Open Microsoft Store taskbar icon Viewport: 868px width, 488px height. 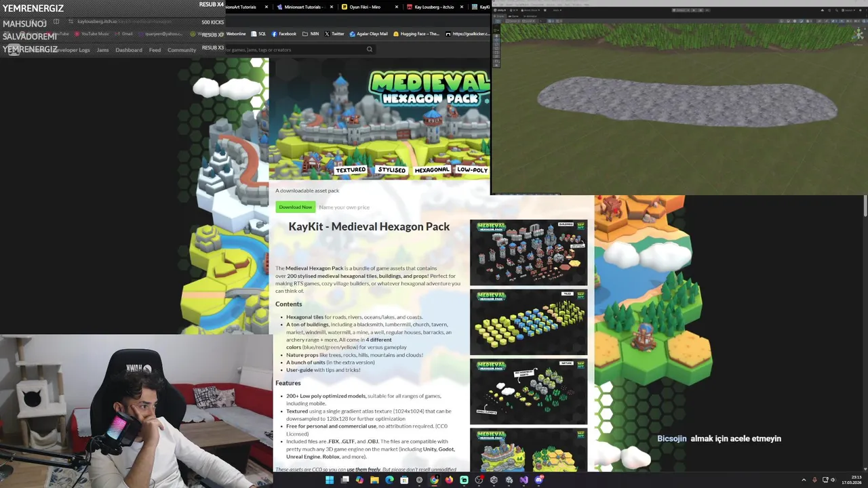click(x=404, y=480)
